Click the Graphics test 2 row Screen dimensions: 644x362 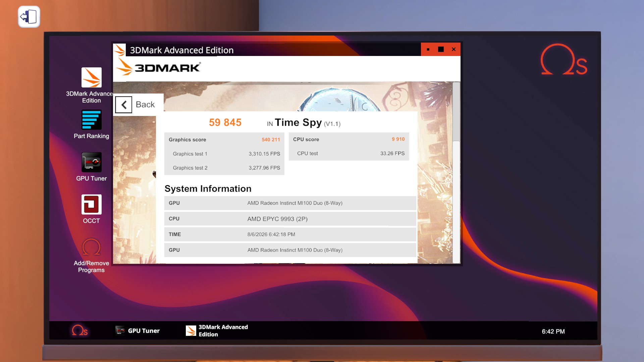(x=224, y=168)
